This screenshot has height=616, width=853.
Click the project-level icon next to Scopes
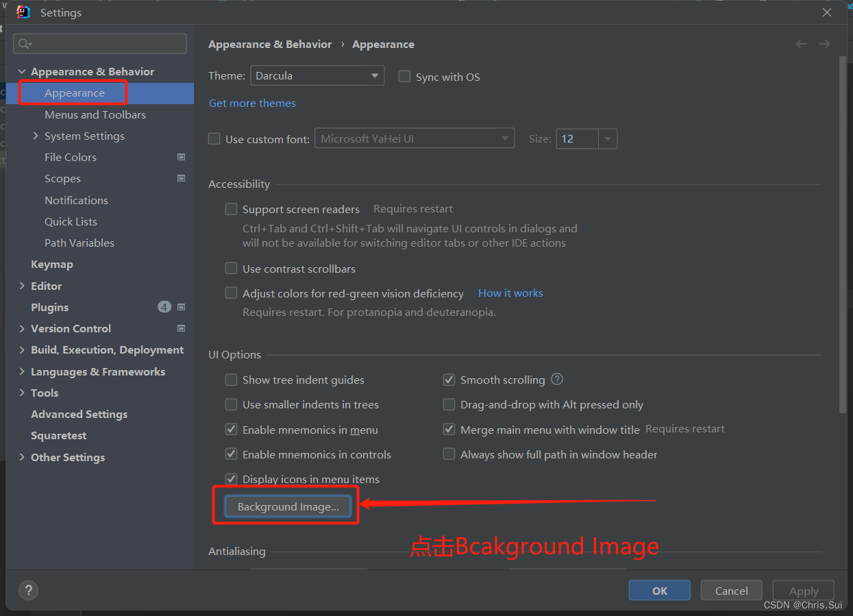click(182, 178)
